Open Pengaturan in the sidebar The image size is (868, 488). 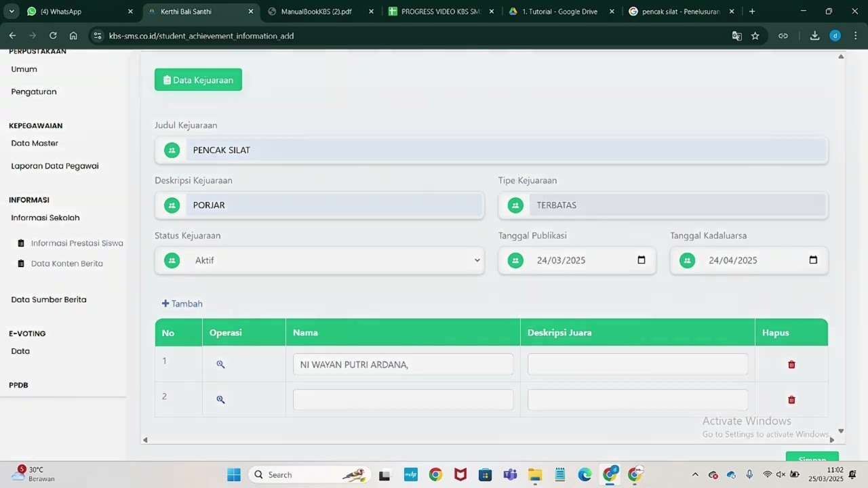pyautogui.click(x=34, y=91)
